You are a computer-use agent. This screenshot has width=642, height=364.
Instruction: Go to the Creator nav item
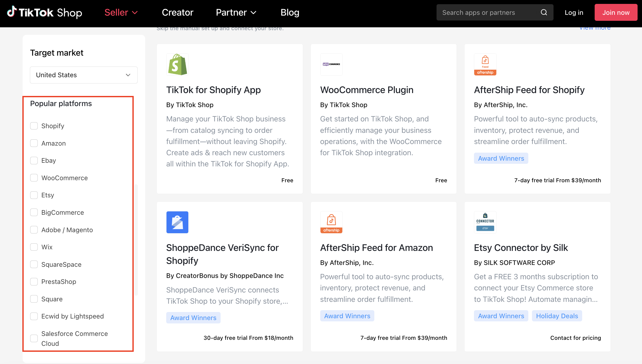(x=178, y=12)
